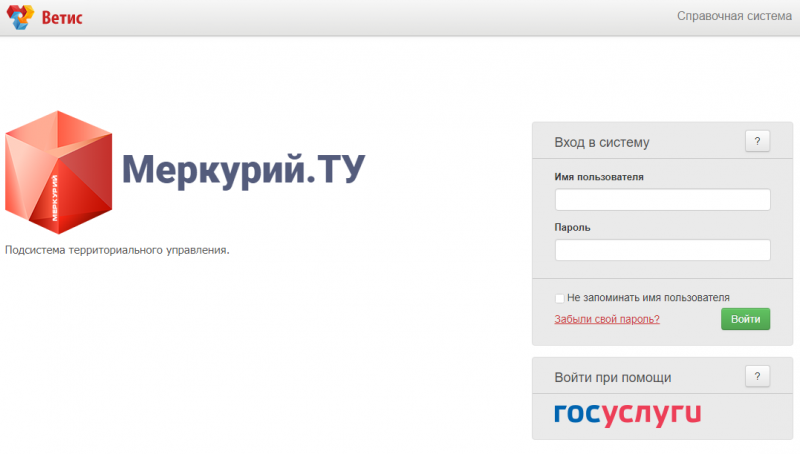Click the 'Вход в систему' panel title

pyautogui.click(x=602, y=142)
